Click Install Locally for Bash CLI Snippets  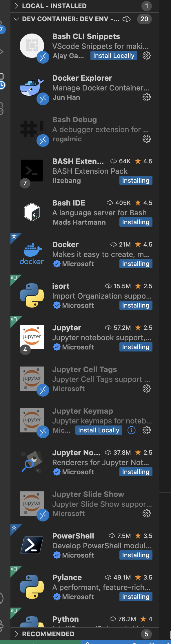pos(114,55)
